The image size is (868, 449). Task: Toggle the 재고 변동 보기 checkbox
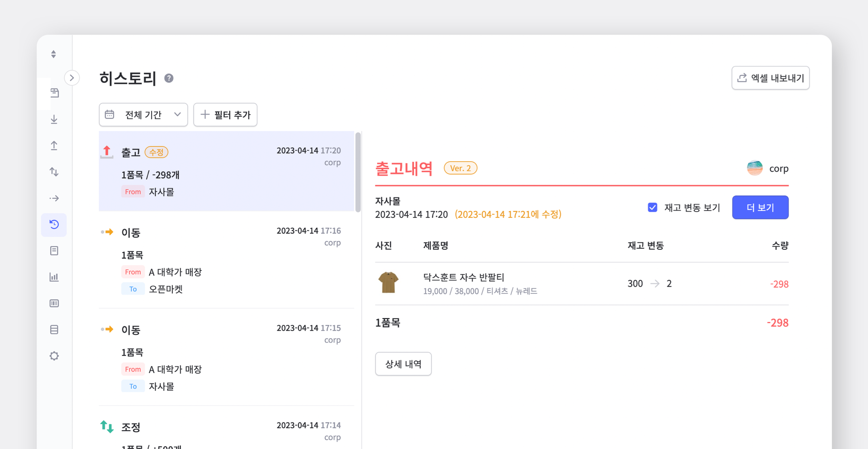coord(652,207)
